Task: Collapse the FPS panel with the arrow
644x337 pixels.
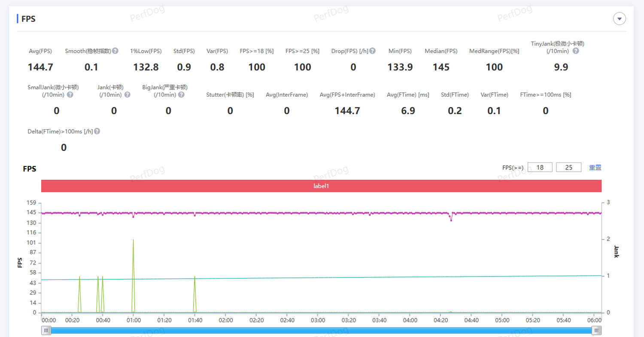Action: point(620,19)
